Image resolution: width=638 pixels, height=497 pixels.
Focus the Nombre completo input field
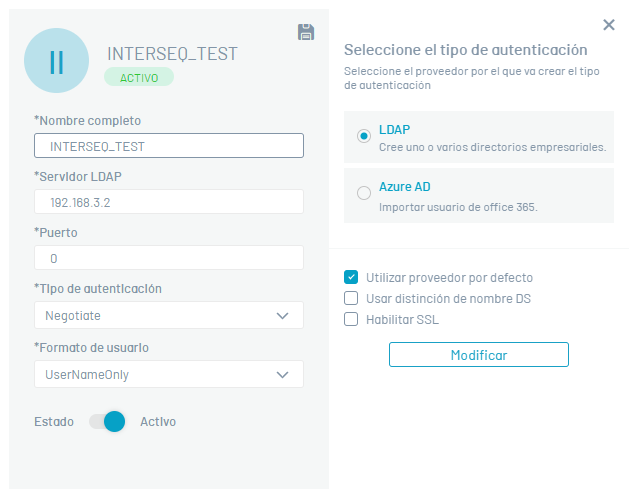point(169,146)
